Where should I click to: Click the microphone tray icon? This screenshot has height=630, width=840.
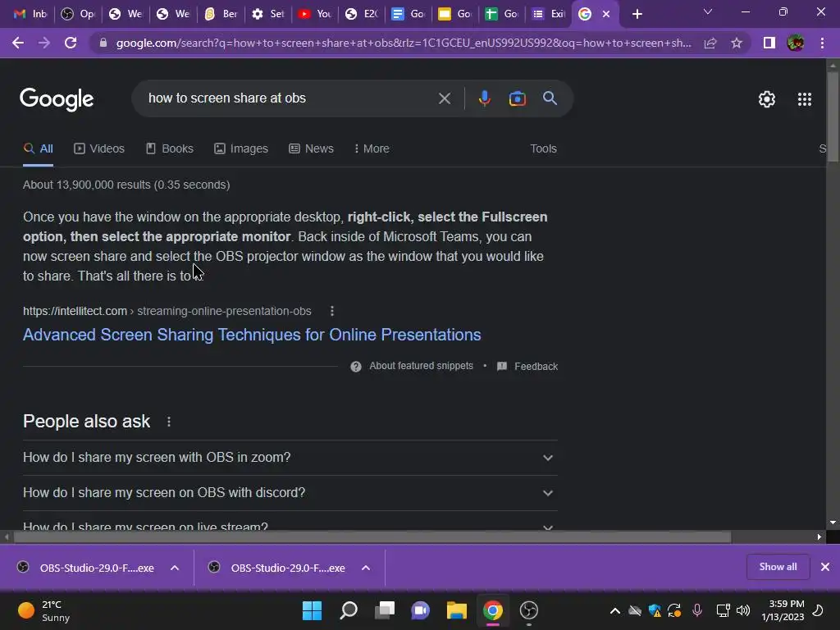[x=697, y=610]
